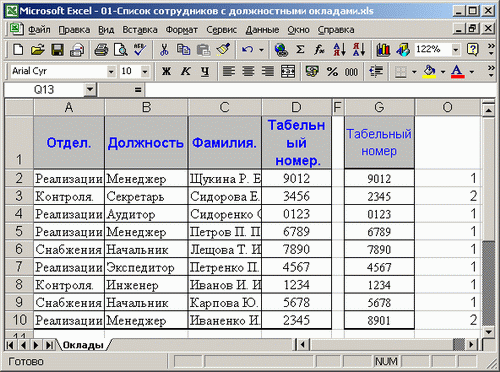The image size is (500, 372).
Task: Apply currency style icon
Action: coord(312,71)
